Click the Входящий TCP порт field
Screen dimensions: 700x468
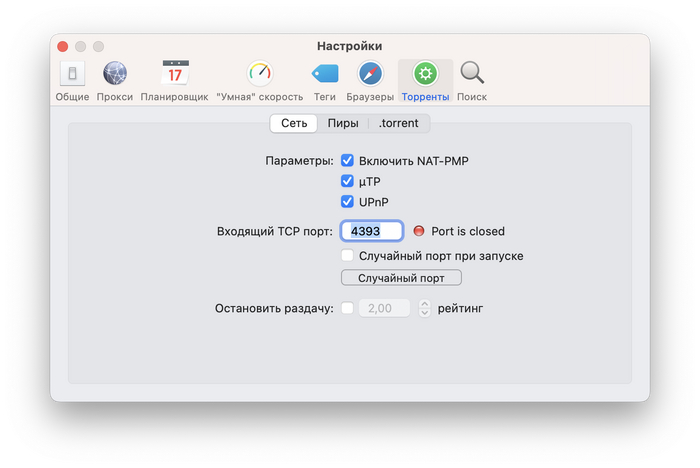click(x=372, y=231)
